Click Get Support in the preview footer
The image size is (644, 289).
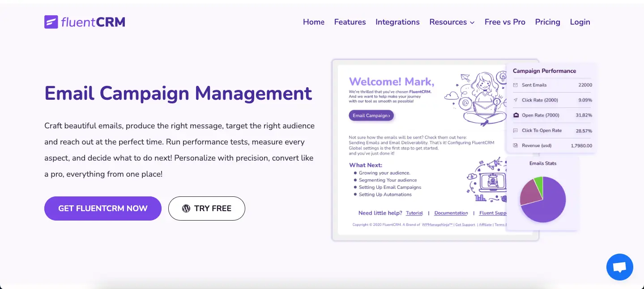(465, 225)
